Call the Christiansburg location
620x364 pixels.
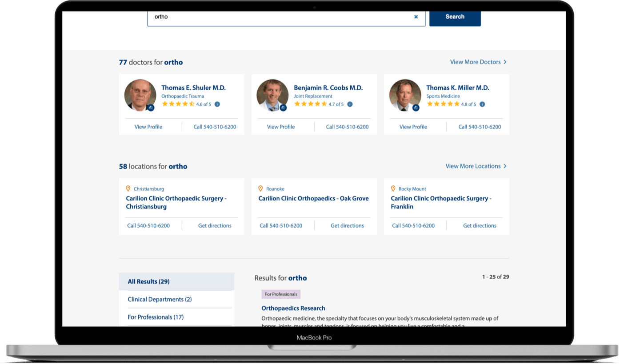148,226
